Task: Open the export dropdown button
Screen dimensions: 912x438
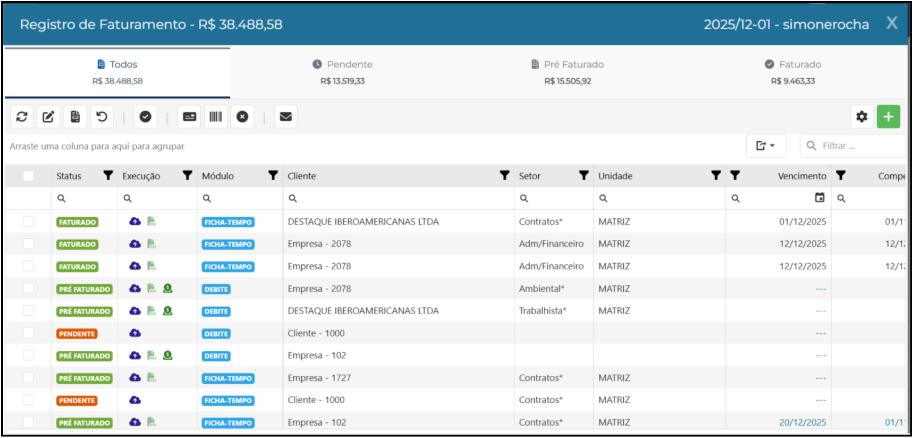Action: 766,146
